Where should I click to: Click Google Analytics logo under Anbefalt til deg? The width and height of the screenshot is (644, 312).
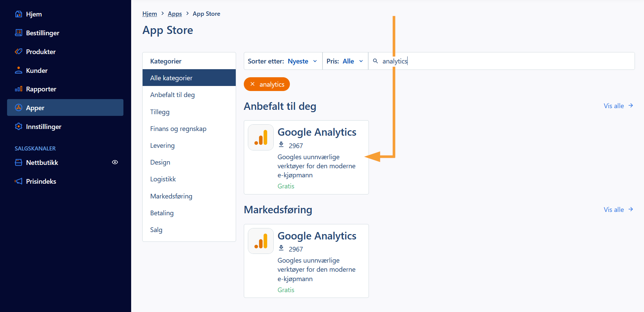pyautogui.click(x=261, y=137)
